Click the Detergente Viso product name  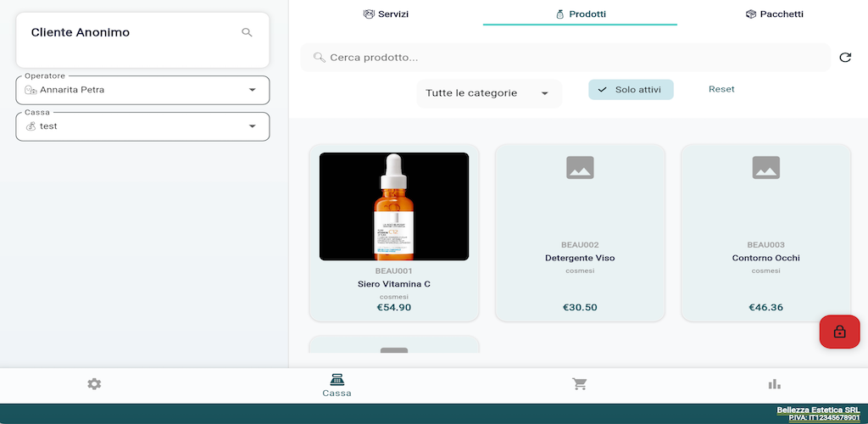pos(580,258)
